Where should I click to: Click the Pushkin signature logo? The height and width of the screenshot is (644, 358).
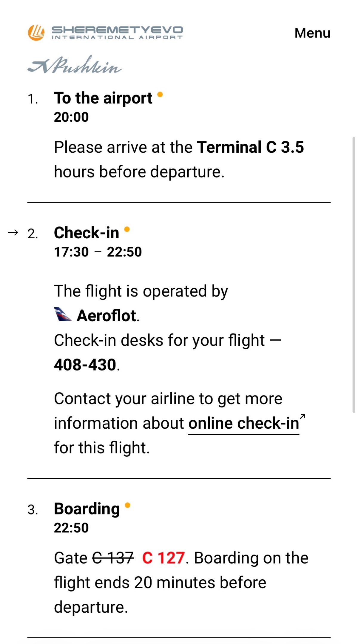click(75, 65)
